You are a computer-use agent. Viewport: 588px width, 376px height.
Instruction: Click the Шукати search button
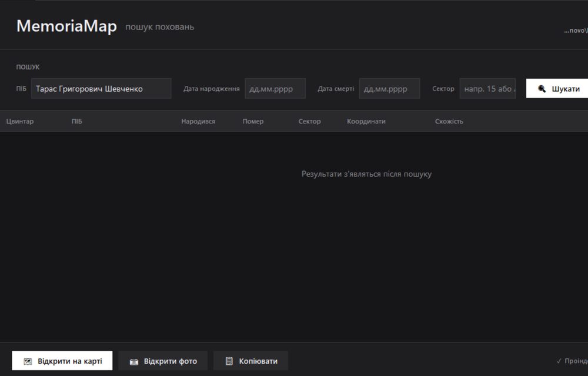coord(557,88)
